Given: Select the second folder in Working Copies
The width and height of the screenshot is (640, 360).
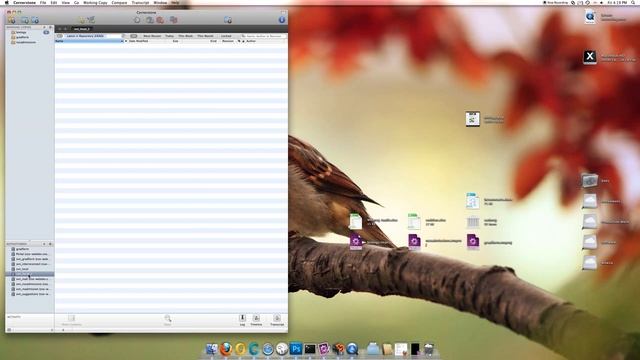Looking at the screenshot, I should click(x=29, y=37).
